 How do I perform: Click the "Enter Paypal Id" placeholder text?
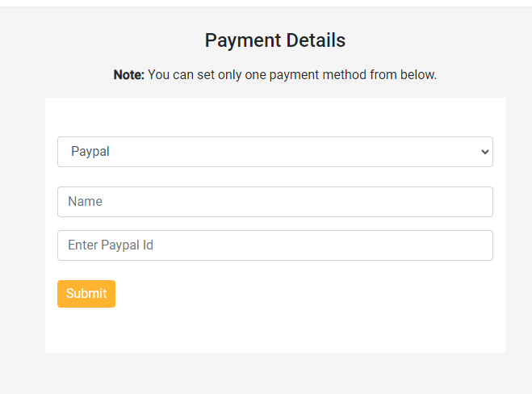tap(111, 245)
